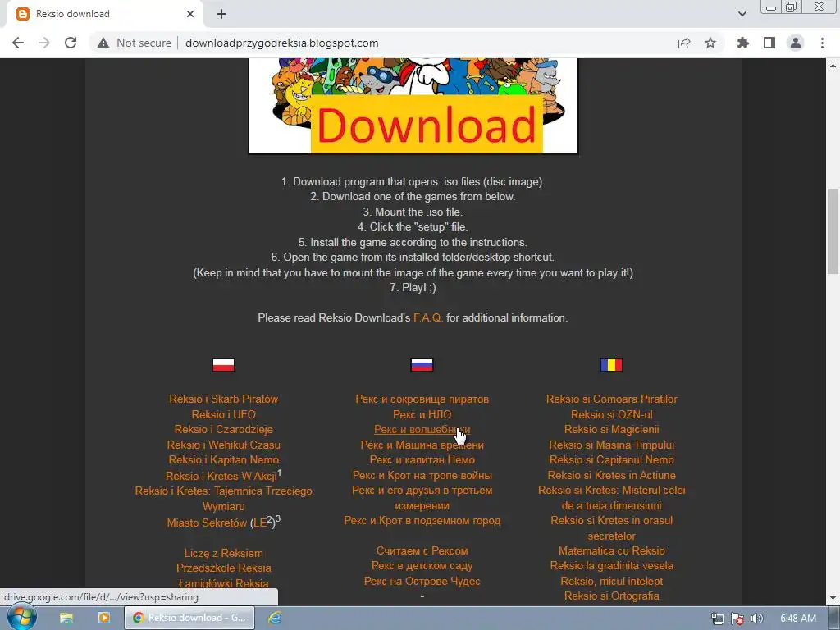Open Reksio i Czarodzieje link
The height and width of the screenshot is (630, 840).
coord(223,430)
